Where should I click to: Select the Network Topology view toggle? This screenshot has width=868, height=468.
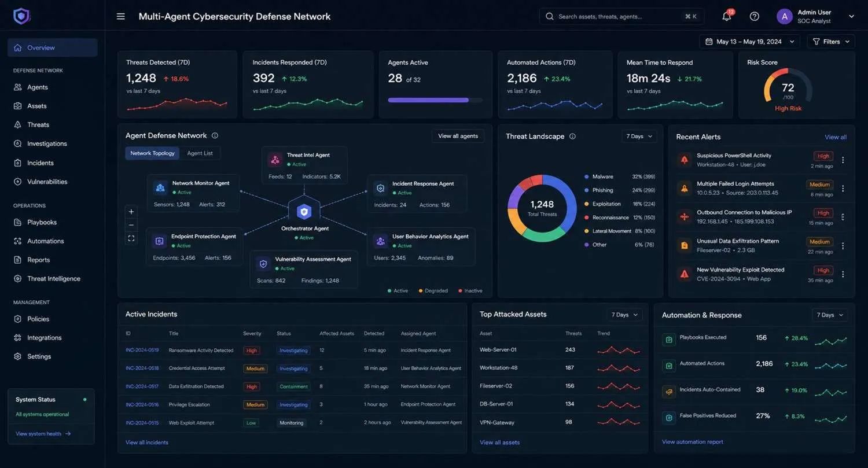coord(152,153)
